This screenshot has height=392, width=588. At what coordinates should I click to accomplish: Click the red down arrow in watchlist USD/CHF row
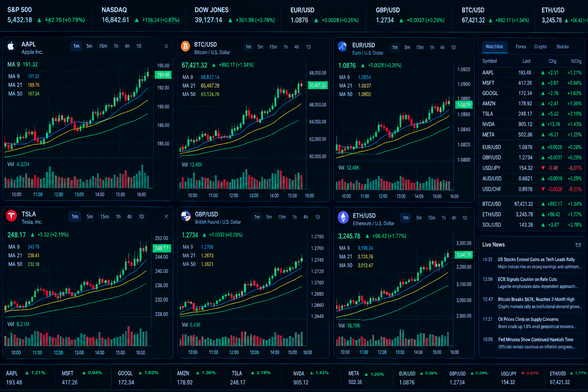(543, 189)
